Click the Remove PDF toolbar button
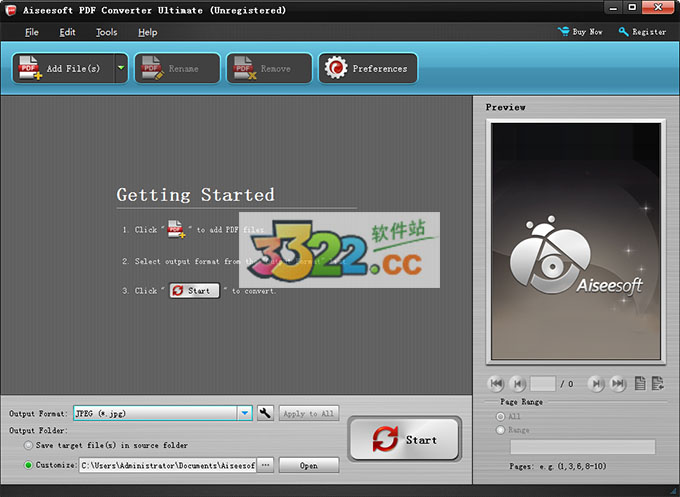Screen dimensions: 680x497 click(269, 68)
